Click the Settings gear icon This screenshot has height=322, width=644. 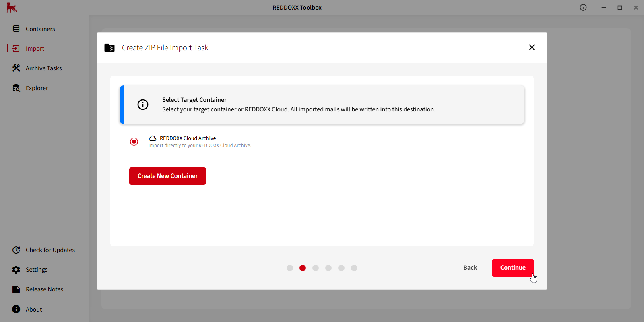coord(16,270)
